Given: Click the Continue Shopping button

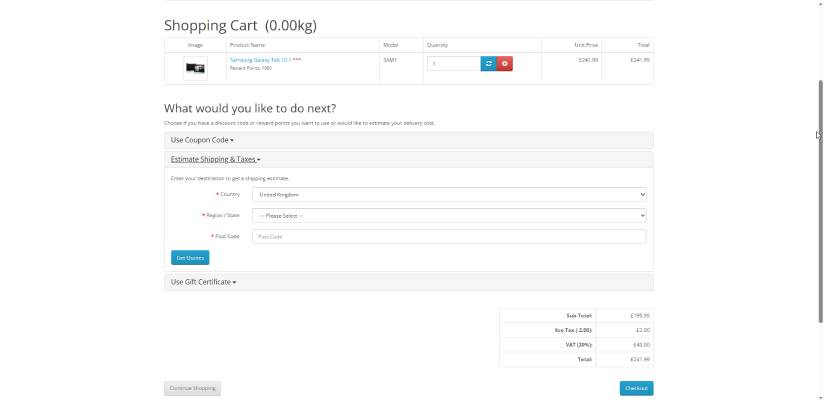Looking at the screenshot, I should 192,388.
